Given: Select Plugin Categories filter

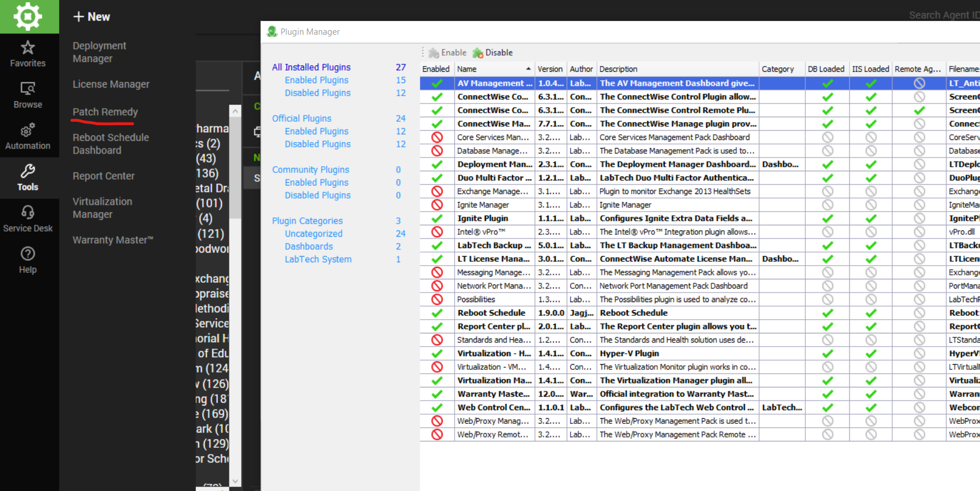Looking at the screenshot, I should click(307, 221).
